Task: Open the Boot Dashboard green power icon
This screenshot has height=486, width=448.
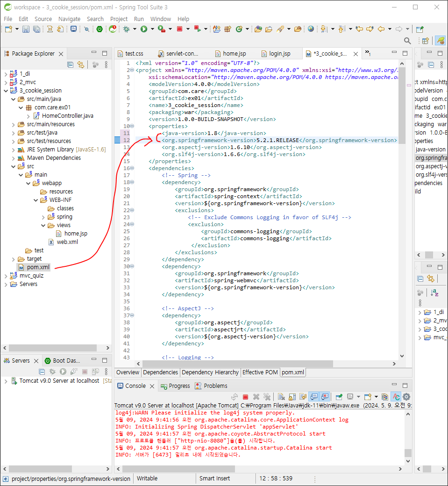Action: [x=100, y=29]
